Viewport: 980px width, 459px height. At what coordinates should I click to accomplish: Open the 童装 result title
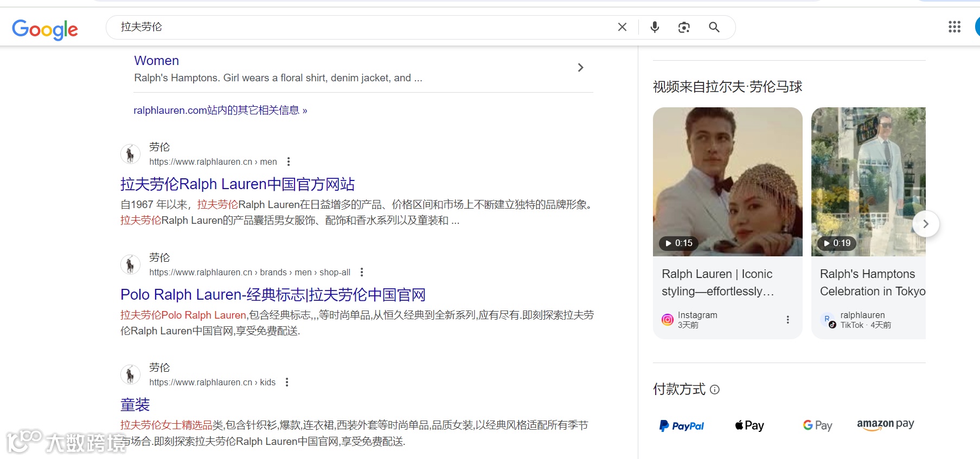point(135,405)
